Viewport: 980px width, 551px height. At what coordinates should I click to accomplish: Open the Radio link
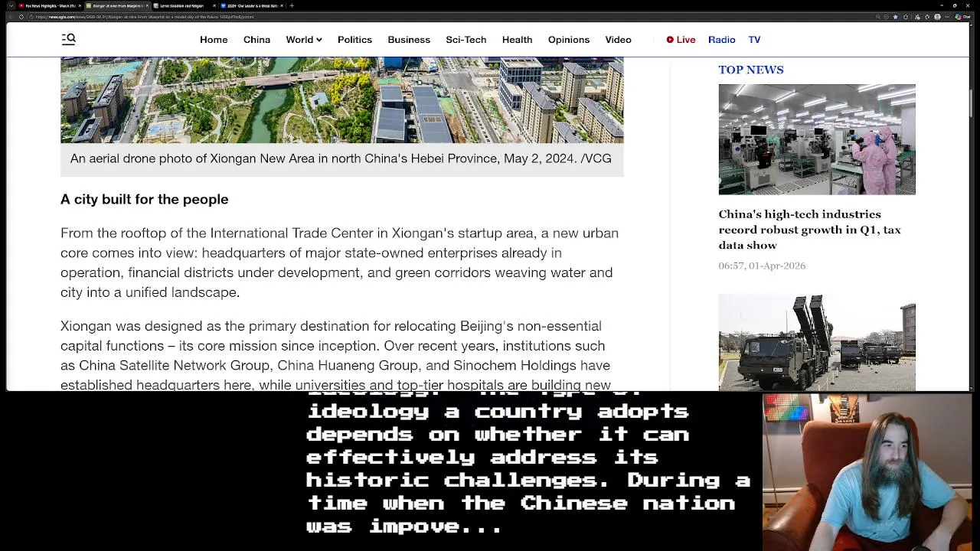coord(722,40)
